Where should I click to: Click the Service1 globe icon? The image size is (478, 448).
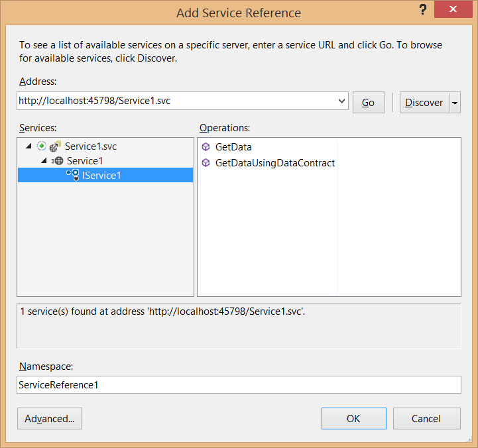57,160
